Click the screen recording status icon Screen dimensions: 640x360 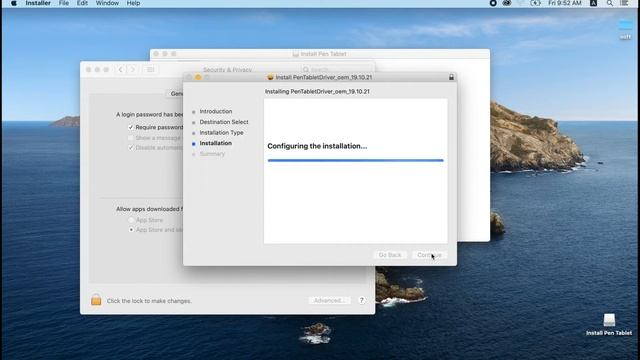click(493, 3)
